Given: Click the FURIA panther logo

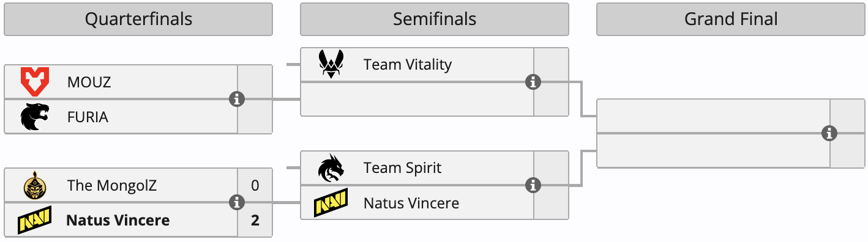Looking at the screenshot, I should (x=34, y=117).
